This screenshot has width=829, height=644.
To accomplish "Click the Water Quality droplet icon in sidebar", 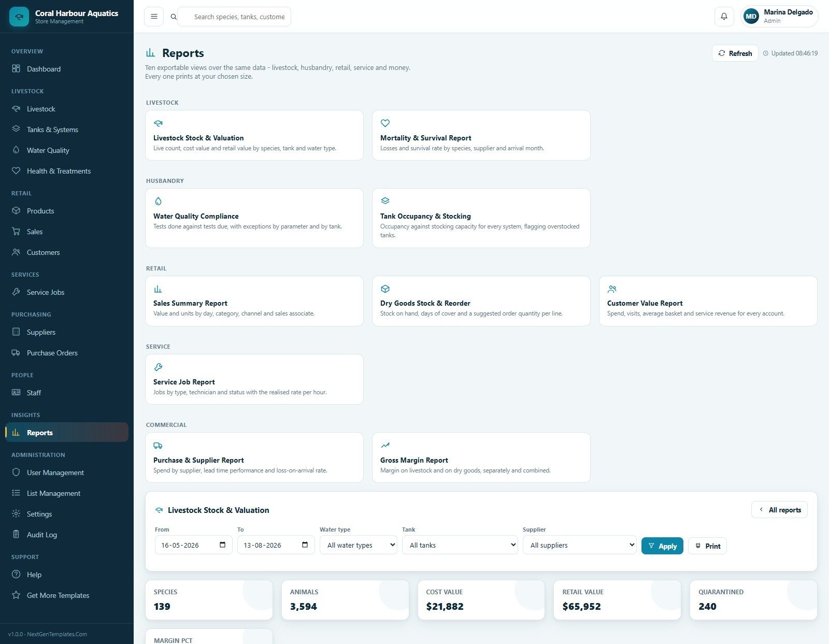I will (x=16, y=150).
